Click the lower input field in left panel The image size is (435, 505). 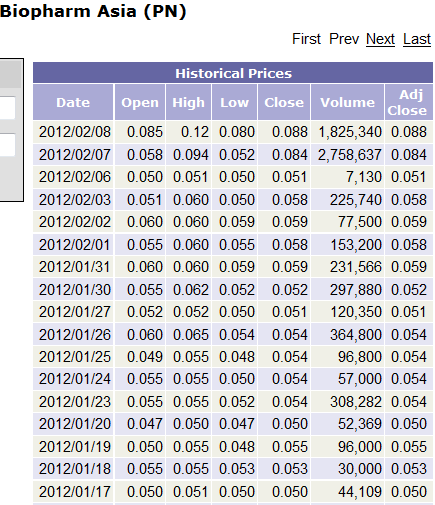click(7, 145)
